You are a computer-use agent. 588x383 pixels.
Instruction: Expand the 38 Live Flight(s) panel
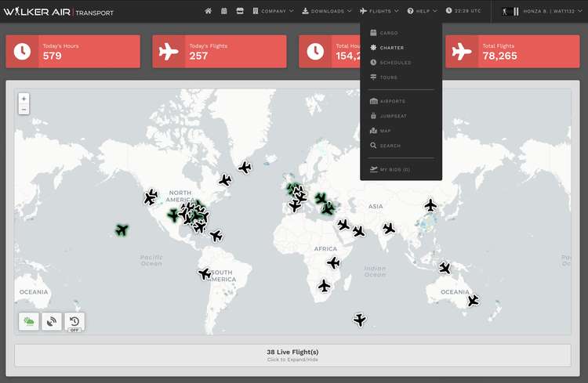[292, 355]
